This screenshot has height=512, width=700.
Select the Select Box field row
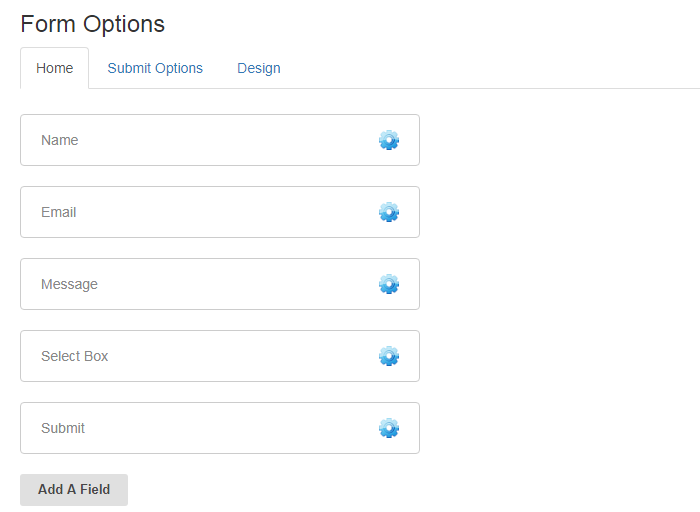(x=220, y=356)
